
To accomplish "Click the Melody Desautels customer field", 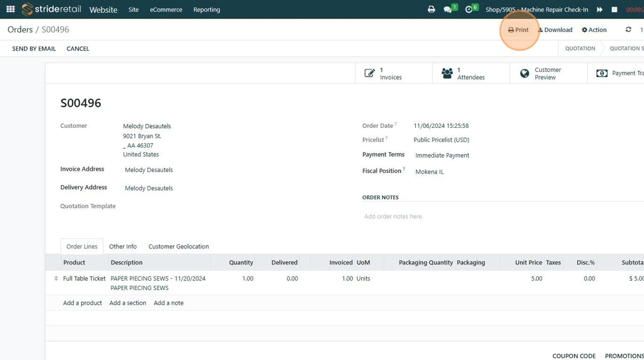I will (147, 126).
